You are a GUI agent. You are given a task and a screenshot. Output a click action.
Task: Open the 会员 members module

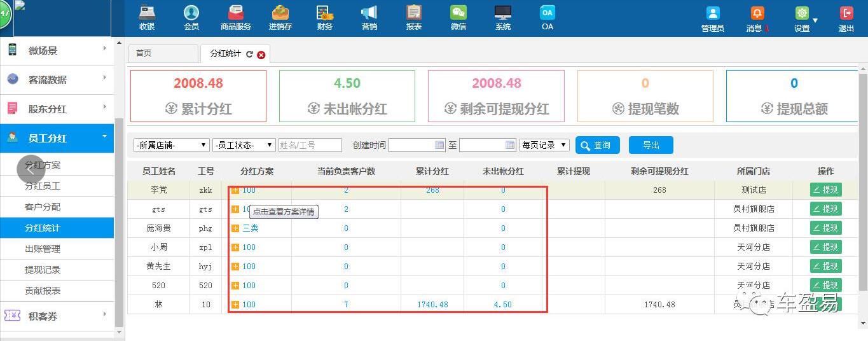pyautogui.click(x=191, y=18)
